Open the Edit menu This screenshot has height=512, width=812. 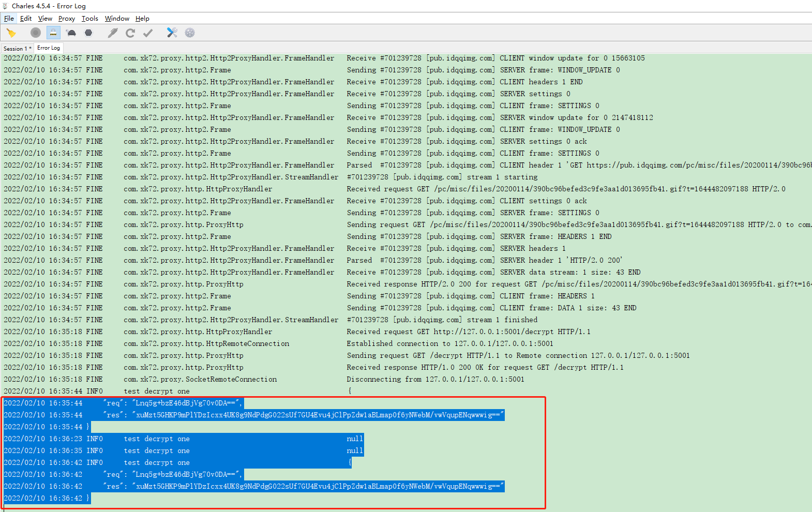pos(26,19)
